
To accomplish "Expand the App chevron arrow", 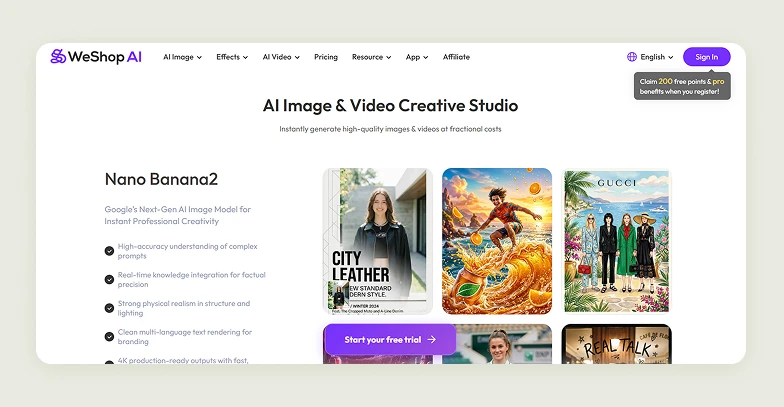I will coord(426,58).
